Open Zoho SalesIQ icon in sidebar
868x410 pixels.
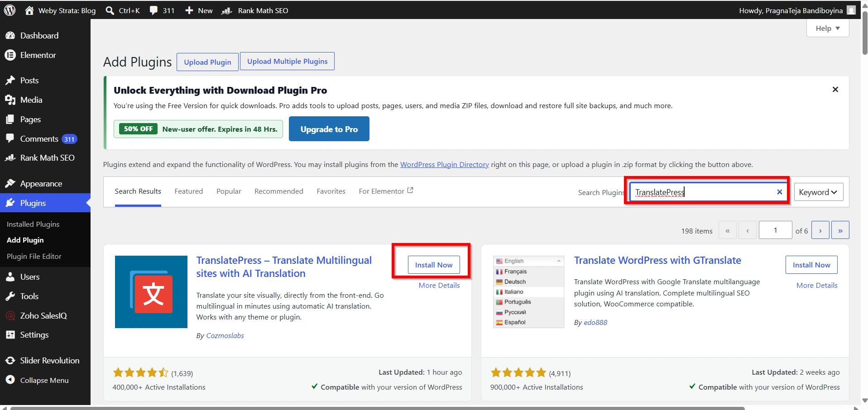(x=10, y=316)
